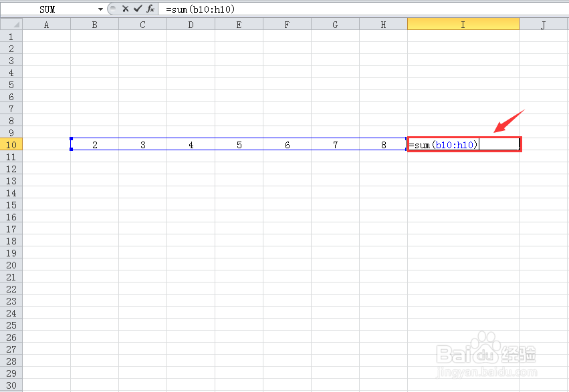Select column J header
The image size is (569, 392).
tap(544, 25)
